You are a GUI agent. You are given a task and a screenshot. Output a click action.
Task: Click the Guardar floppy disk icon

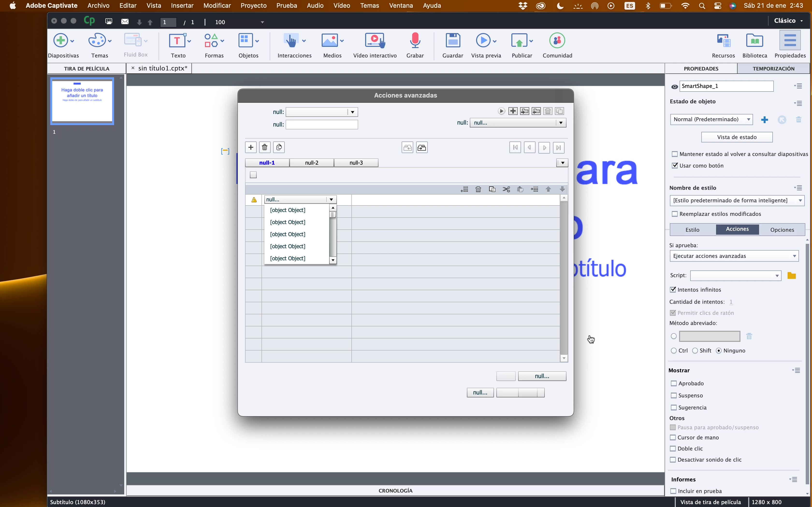pyautogui.click(x=453, y=41)
